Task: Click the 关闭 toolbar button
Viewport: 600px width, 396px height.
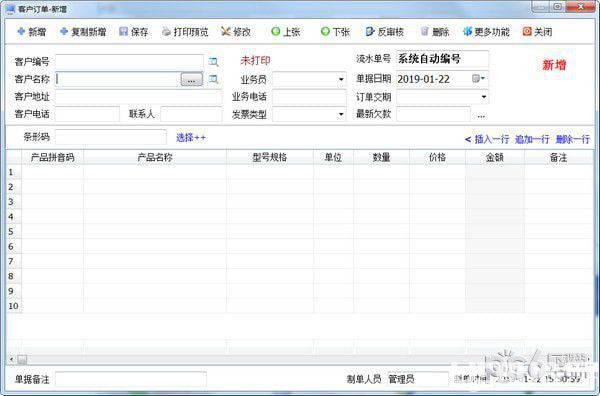Action: [538, 32]
